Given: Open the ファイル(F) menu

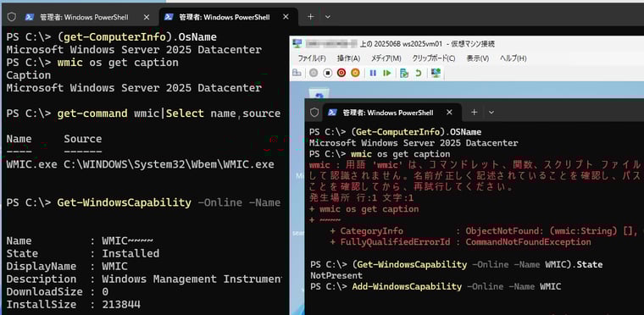Looking at the screenshot, I should coord(312,58).
